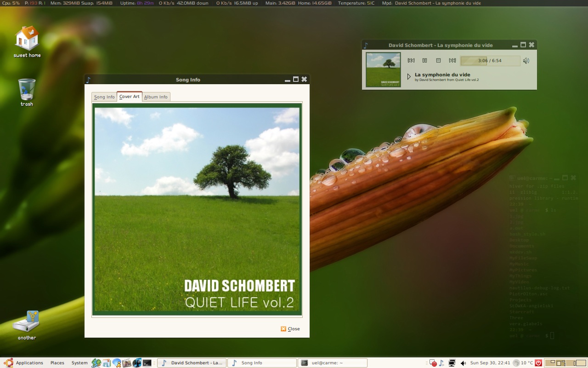Launch the web browser globe icon in panel
The height and width of the screenshot is (368, 588).
96,363
